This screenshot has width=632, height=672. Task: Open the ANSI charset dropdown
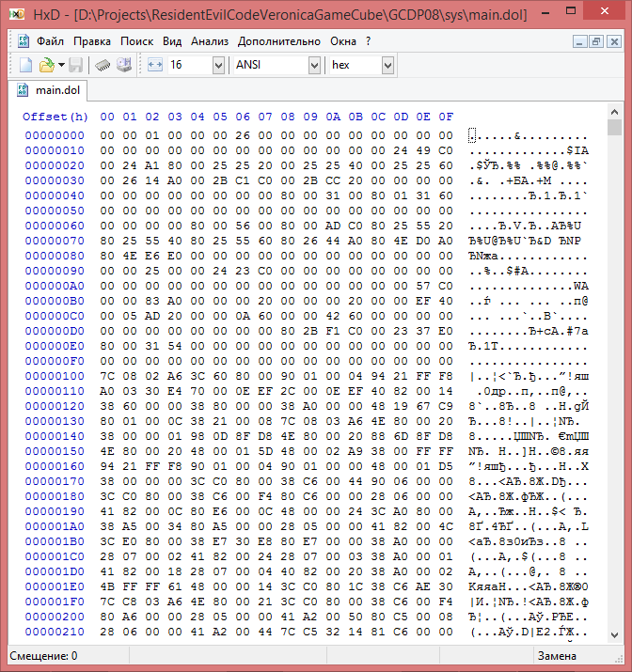314,65
